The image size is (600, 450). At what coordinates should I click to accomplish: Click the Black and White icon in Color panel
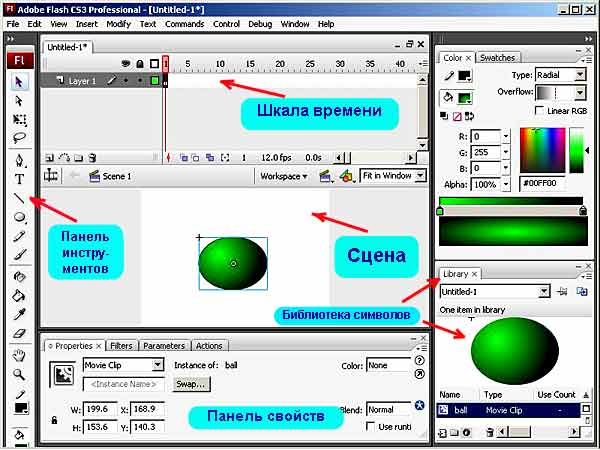(444, 116)
